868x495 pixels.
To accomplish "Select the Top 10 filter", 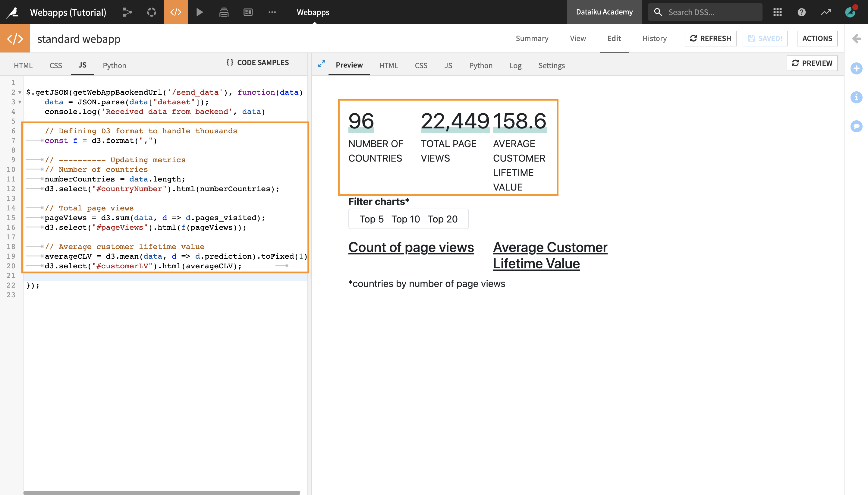I will (x=405, y=219).
